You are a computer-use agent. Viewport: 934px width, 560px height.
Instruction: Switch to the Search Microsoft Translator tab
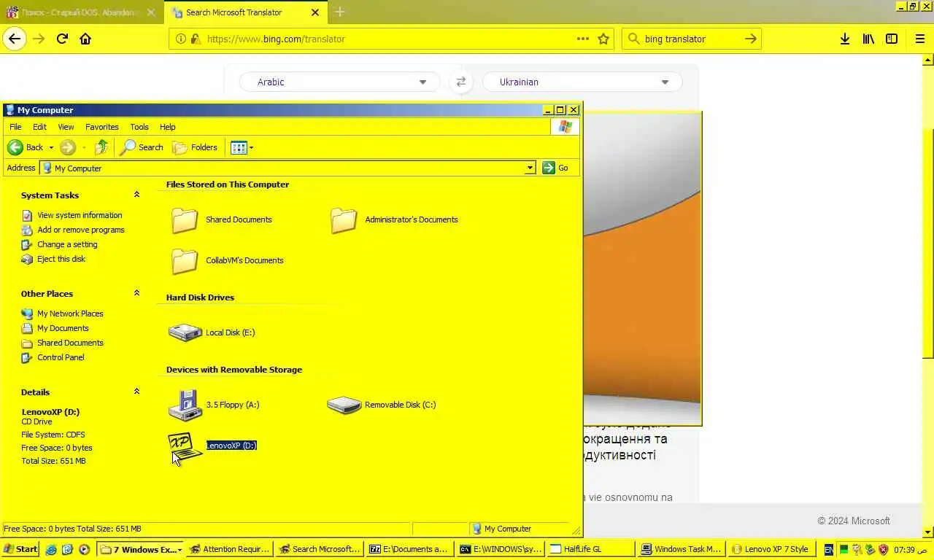(x=246, y=12)
